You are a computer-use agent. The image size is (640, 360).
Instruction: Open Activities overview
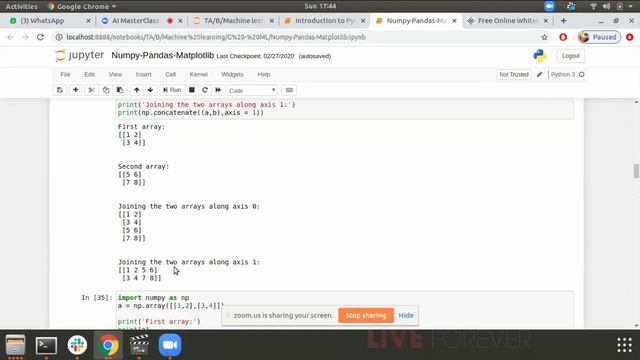21,6
